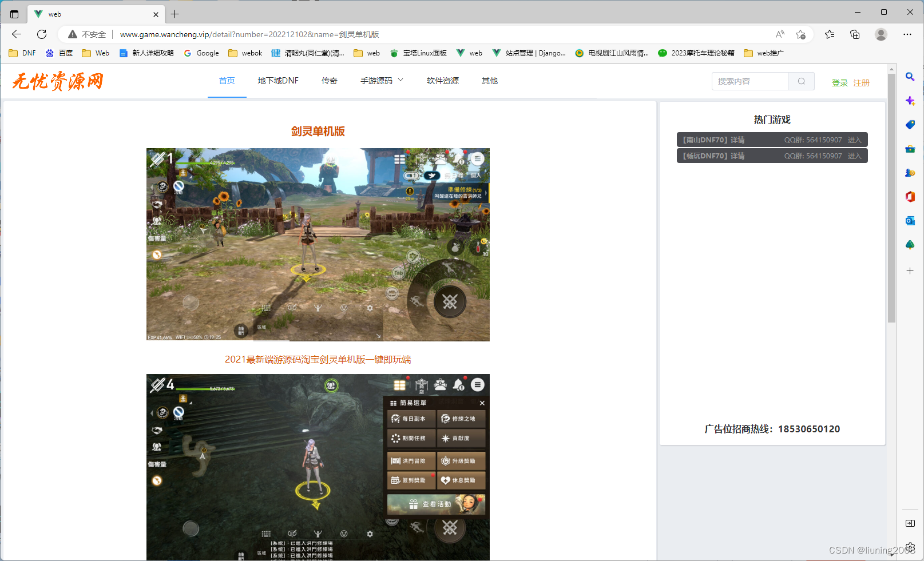924x561 pixels.
Task: Open the 电视剧江山风雨情 bookmark
Action: [x=612, y=53]
